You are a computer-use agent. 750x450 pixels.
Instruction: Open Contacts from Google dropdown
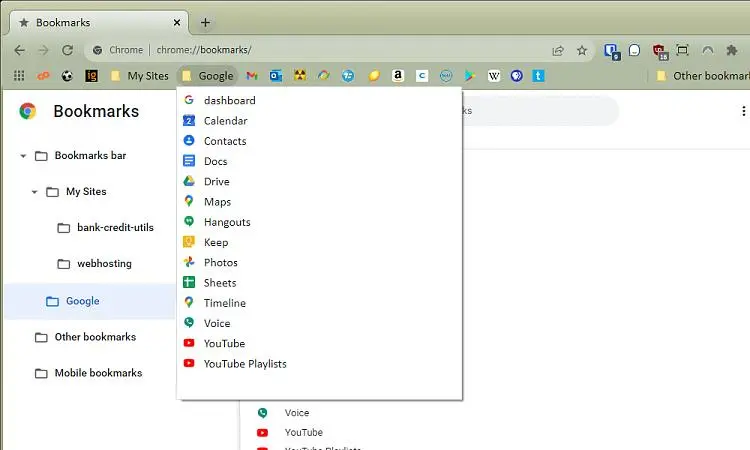[319, 141]
